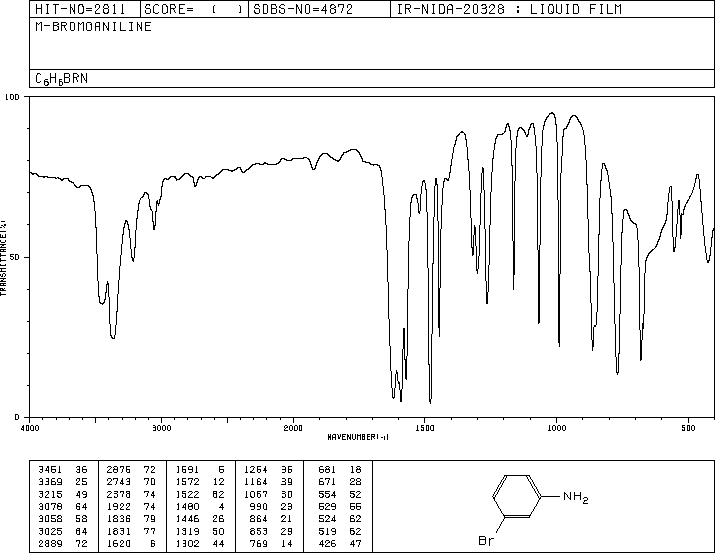Select the 990 wavenumber value
Viewport: 715px width, 553px height.
click(x=258, y=506)
